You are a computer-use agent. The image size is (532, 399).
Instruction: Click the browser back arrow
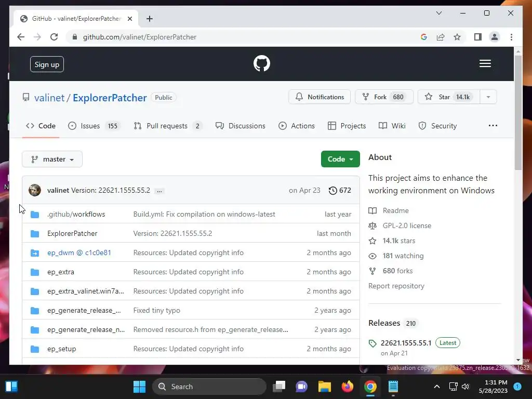tap(21, 37)
